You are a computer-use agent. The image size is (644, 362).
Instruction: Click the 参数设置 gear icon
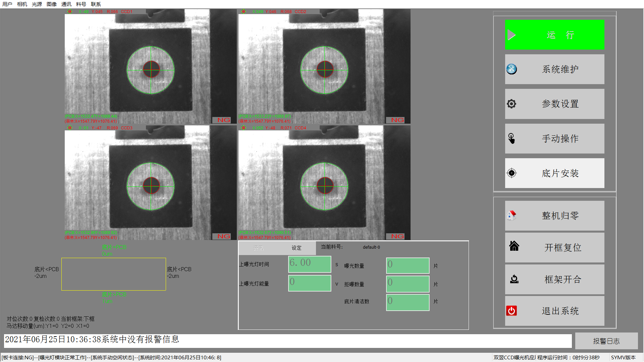pyautogui.click(x=512, y=104)
